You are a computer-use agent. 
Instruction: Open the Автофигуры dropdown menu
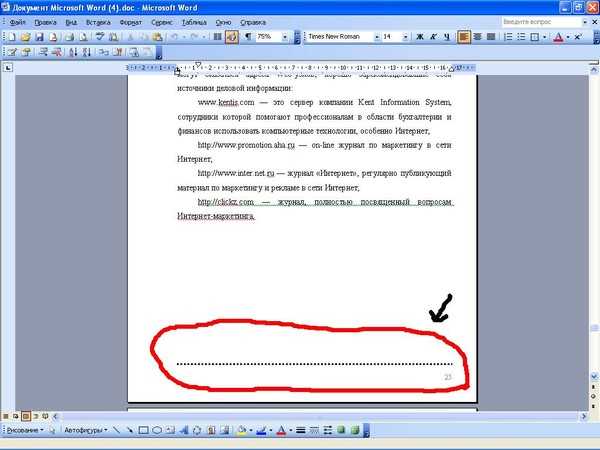pos(86,430)
